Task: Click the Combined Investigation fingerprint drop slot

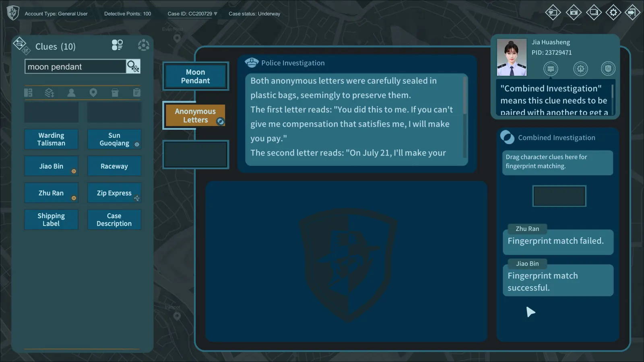Action: [559, 196]
